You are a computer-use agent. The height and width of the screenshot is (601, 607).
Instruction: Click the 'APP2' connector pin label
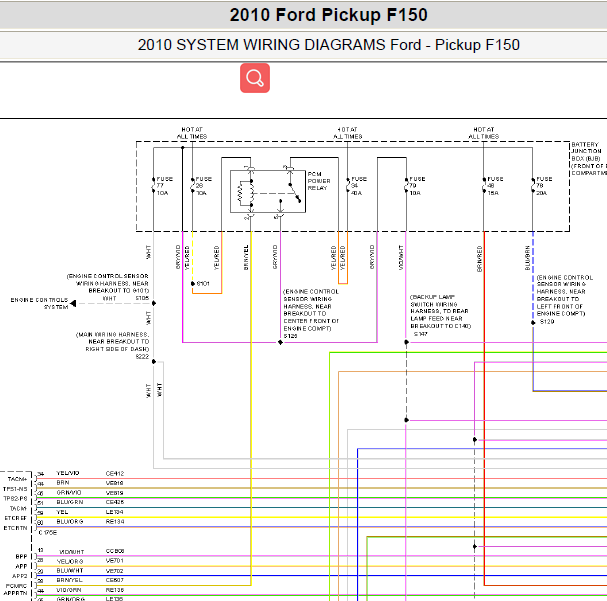click(x=20, y=576)
